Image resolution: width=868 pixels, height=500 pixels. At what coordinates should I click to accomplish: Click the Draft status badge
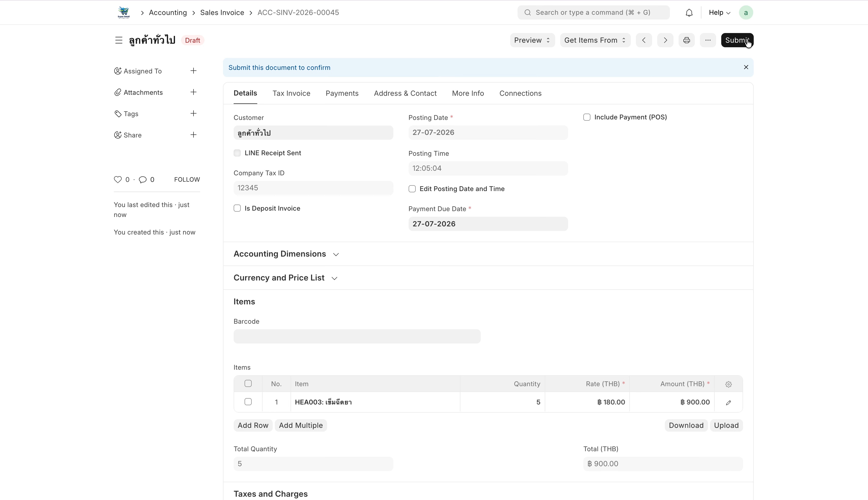pyautogui.click(x=192, y=40)
